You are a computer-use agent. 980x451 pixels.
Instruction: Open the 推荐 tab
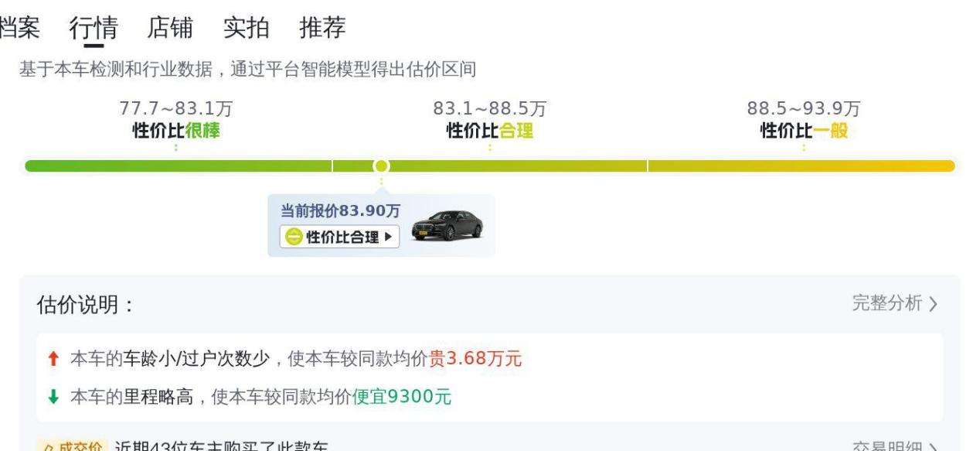(x=323, y=28)
